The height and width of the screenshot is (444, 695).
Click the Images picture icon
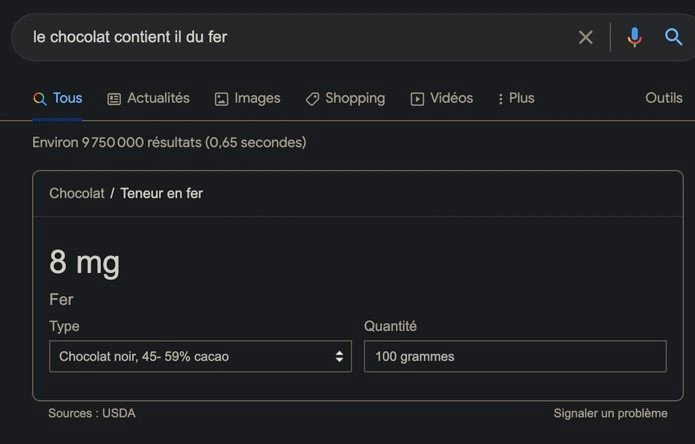point(221,99)
